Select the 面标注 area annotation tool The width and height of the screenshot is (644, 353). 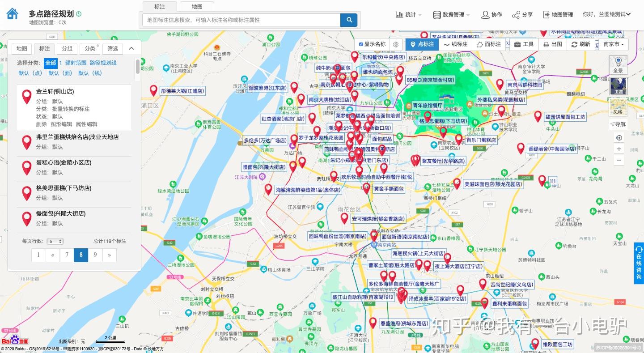click(489, 44)
